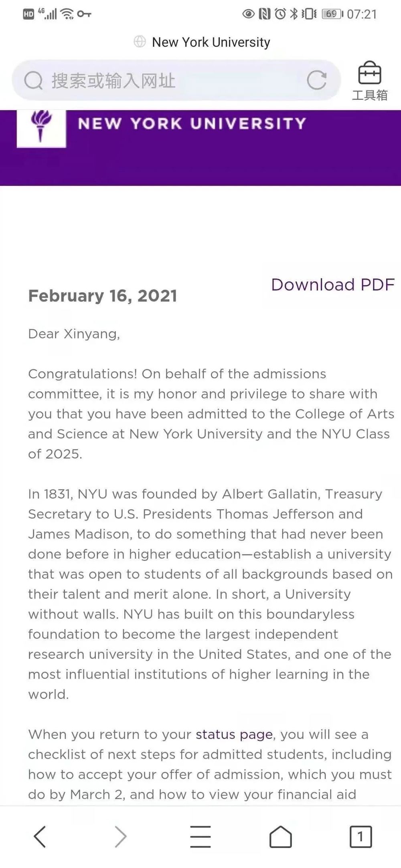Tap the Wi-Fi icon in status bar
Viewport: 401px width, 868px height.
[67, 14]
